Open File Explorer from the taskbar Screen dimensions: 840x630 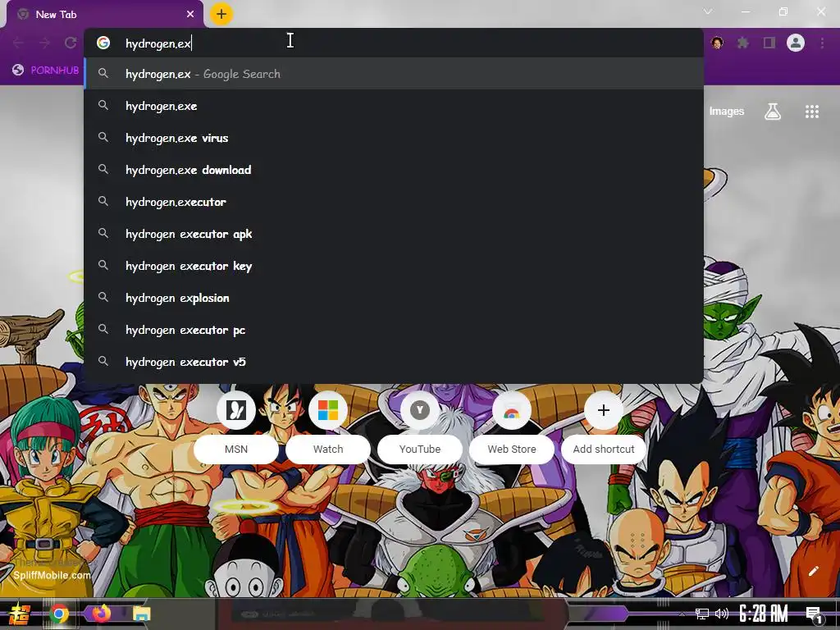pos(142,614)
